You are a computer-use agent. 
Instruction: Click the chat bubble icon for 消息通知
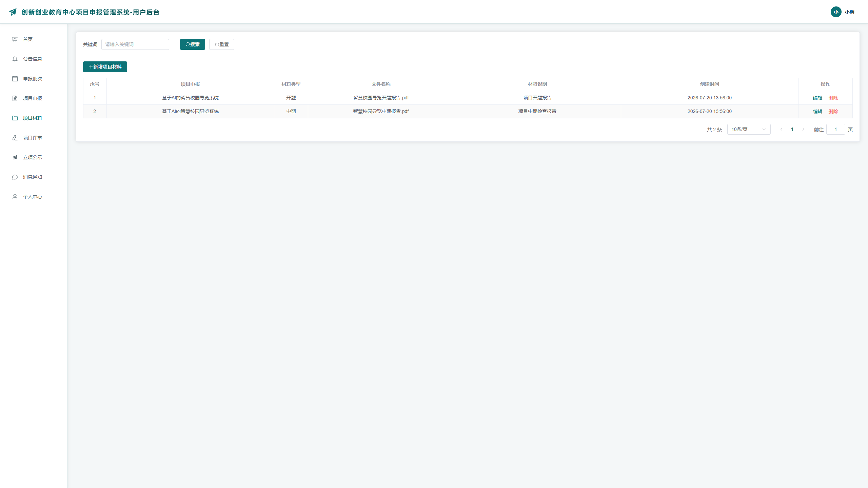(x=15, y=177)
